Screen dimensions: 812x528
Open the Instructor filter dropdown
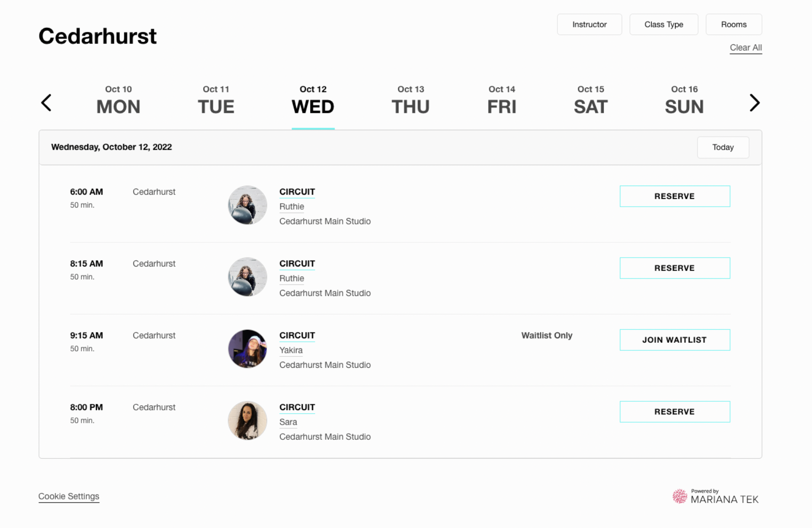coord(589,24)
